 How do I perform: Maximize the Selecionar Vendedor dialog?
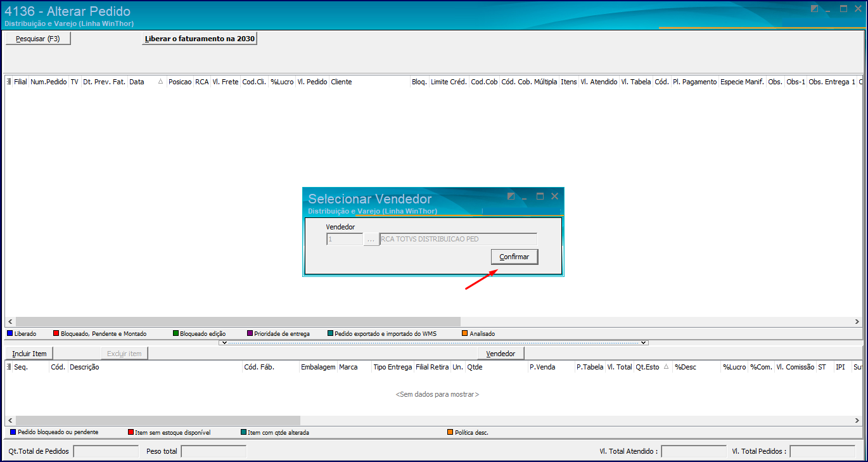pos(540,196)
